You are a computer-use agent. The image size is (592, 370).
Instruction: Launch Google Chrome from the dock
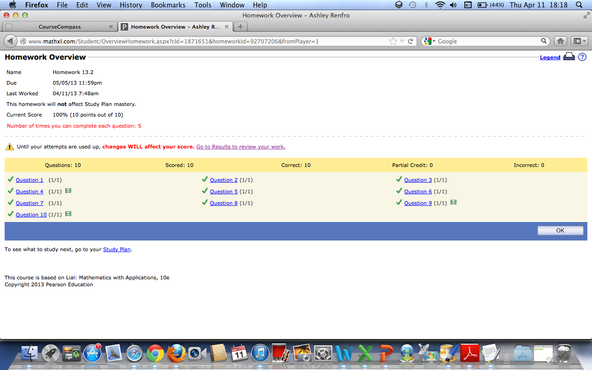click(155, 354)
